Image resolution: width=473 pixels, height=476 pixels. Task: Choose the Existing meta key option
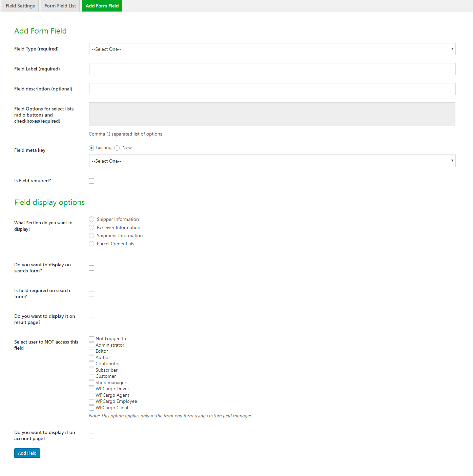tap(91, 148)
